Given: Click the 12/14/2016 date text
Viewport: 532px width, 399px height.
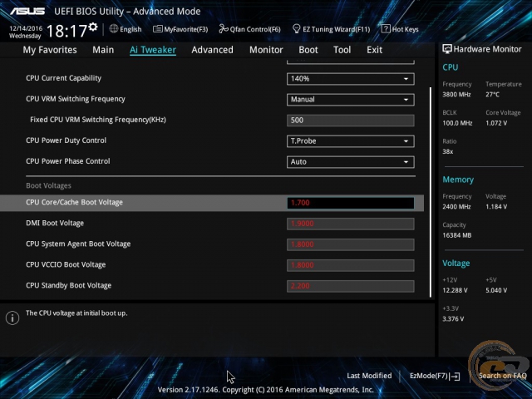Looking at the screenshot, I should tap(26, 28).
